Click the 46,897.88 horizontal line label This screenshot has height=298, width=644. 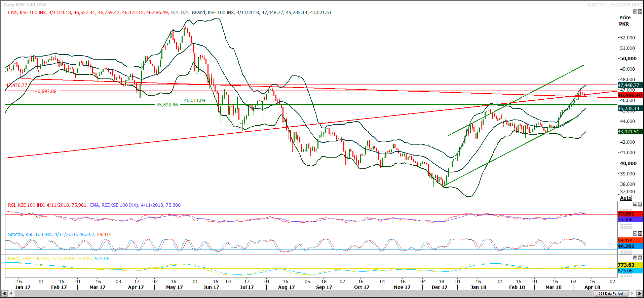tap(46, 91)
